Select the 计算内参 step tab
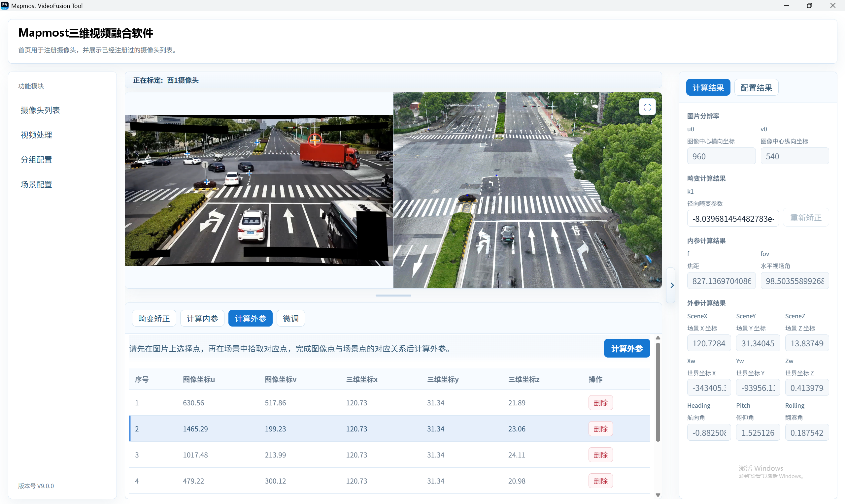This screenshot has height=504, width=845. (x=202, y=318)
